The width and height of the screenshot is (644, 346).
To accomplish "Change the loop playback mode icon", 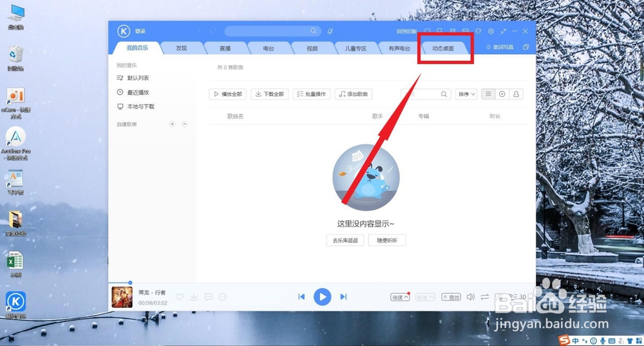I will tap(485, 296).
